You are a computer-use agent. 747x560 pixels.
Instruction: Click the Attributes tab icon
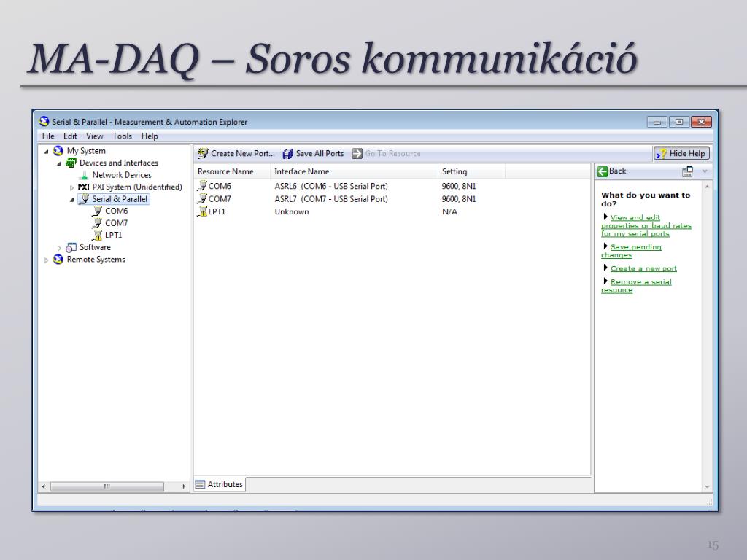point(200,484)
